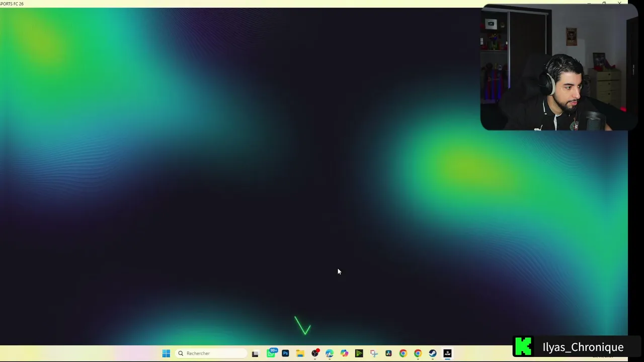Close the FC 26 window

[x=619, y=4]
